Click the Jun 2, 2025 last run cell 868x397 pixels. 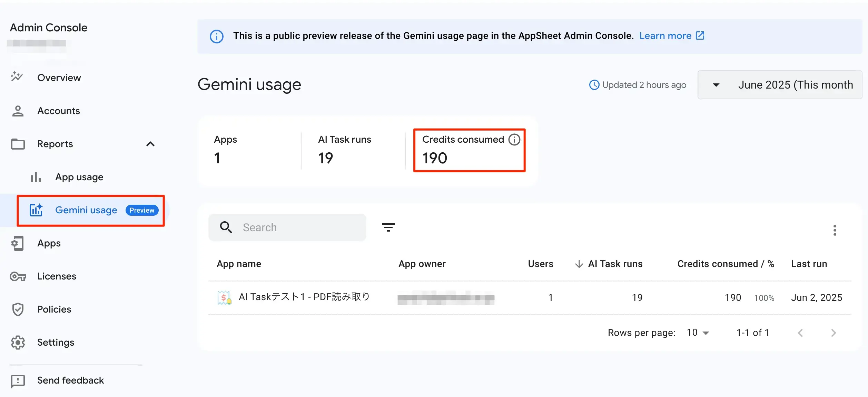tap(817, 297)
